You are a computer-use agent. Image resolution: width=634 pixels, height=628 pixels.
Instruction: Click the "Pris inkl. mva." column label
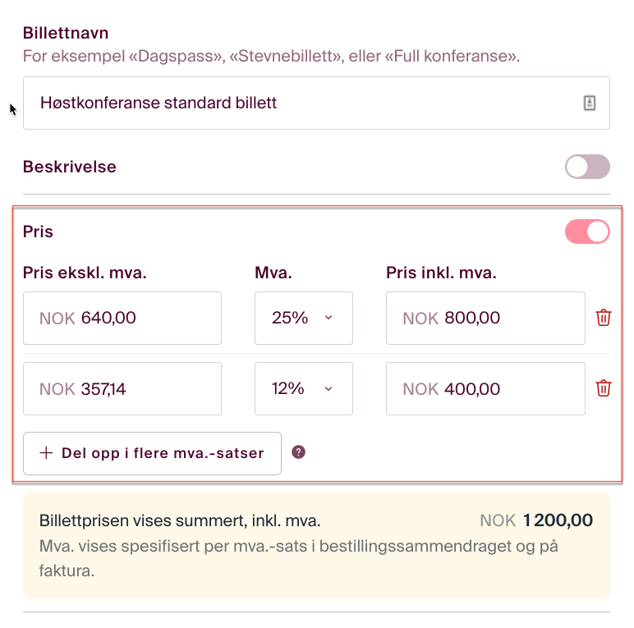tap(441, 272)
